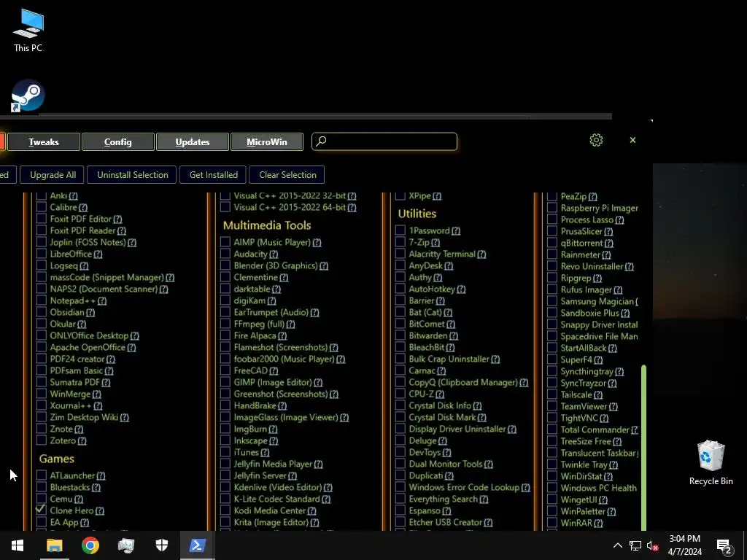Image resolution: width=747 pixels, height=560 pixels.
Task: Click the search input field
Action: 384,141
